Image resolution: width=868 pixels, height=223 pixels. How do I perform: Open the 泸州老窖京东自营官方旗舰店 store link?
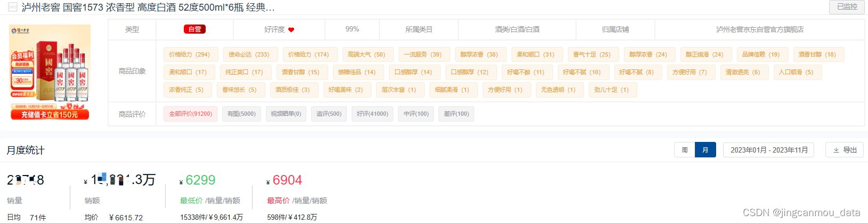(x=760, y=29)
